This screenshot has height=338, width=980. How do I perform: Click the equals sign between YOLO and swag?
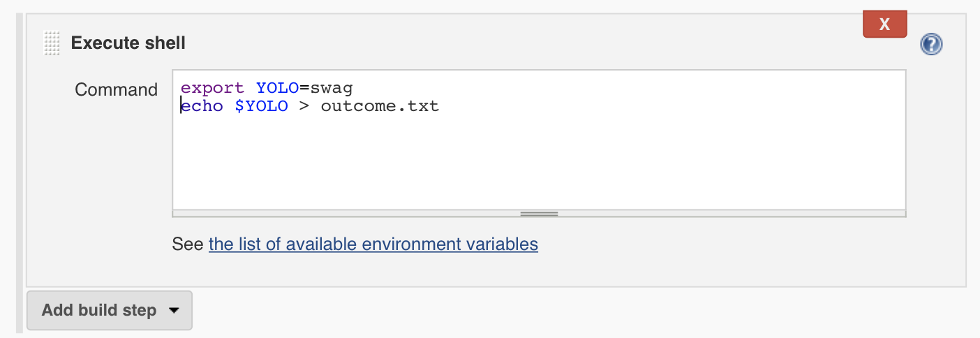click(304, 89)
